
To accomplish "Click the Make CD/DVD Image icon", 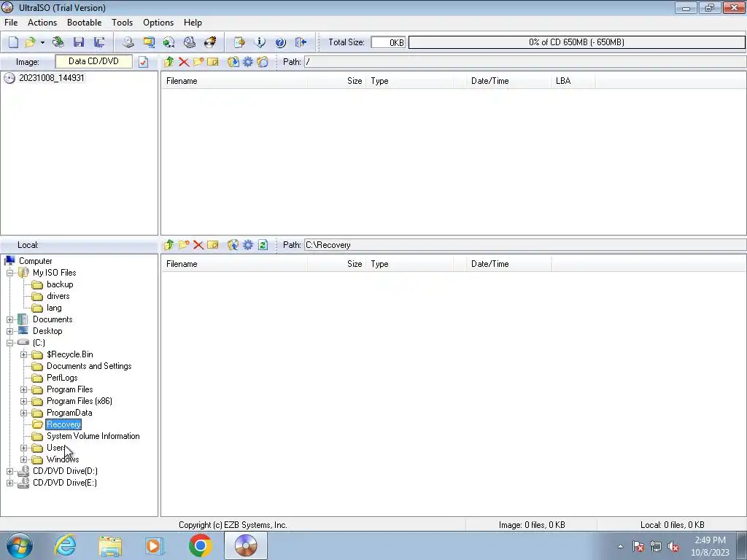I will [128, 42].
